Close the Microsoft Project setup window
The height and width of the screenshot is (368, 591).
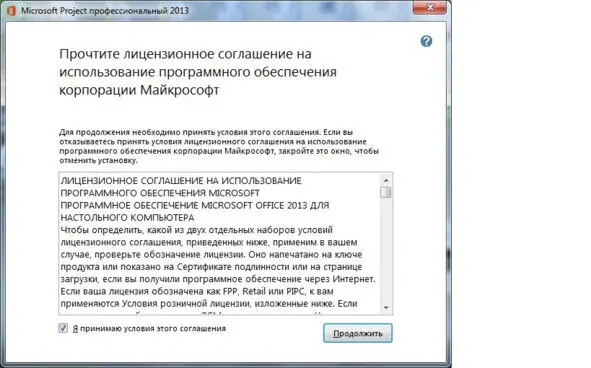[430, 7]
